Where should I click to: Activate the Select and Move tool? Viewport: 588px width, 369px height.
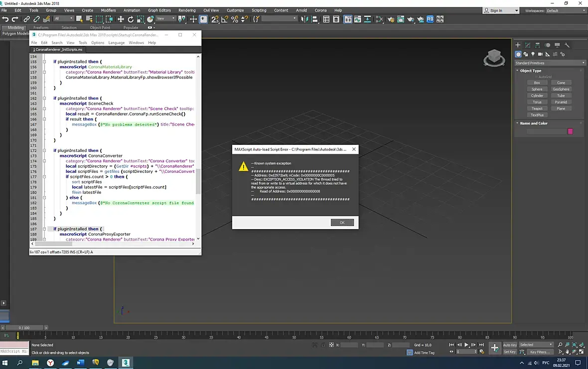point(121,19)
